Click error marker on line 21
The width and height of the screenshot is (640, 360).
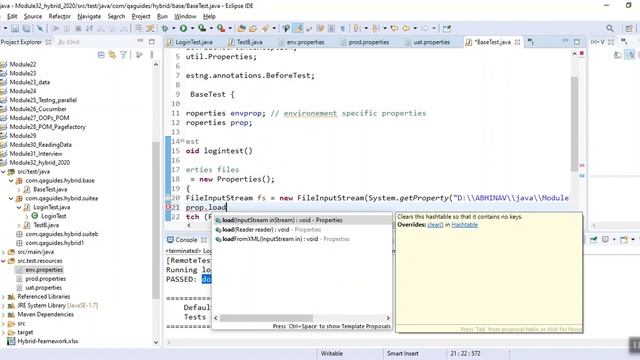tap(168, 207)
